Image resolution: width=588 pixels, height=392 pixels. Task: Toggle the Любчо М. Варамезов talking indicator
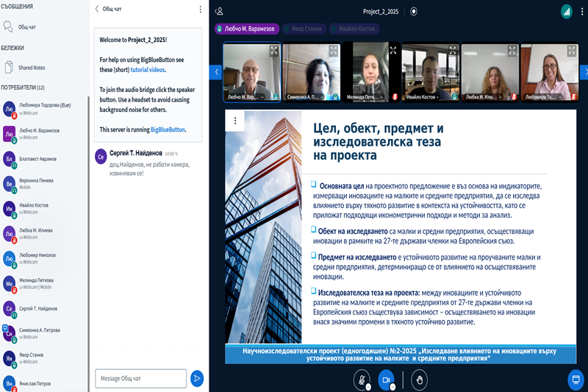click(x=245, y=29)
